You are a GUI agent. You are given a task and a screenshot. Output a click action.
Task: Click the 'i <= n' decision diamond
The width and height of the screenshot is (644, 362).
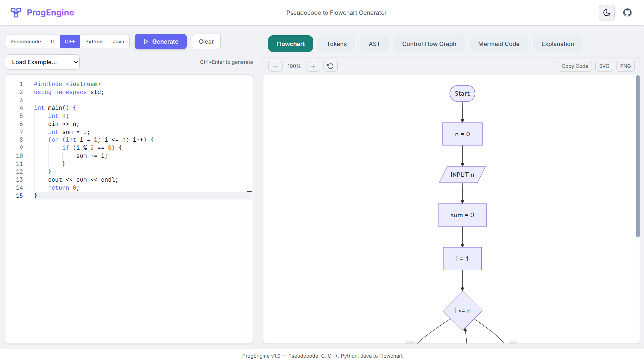(x=462, y=311)
